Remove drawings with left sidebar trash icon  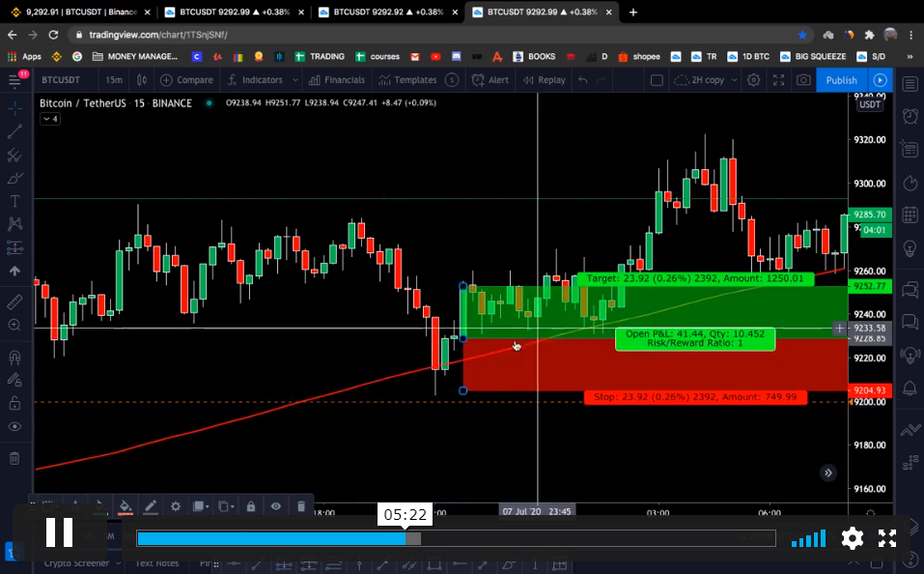(14, 458)
